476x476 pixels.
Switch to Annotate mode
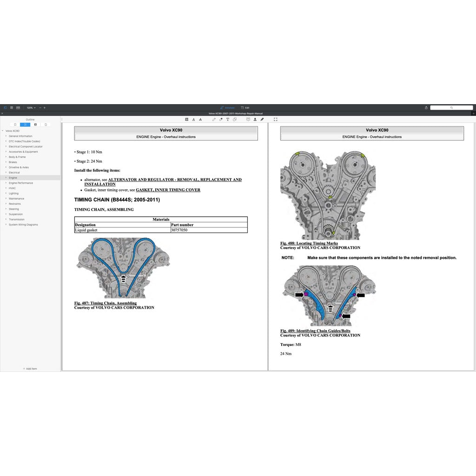click(x=227, y=107)
